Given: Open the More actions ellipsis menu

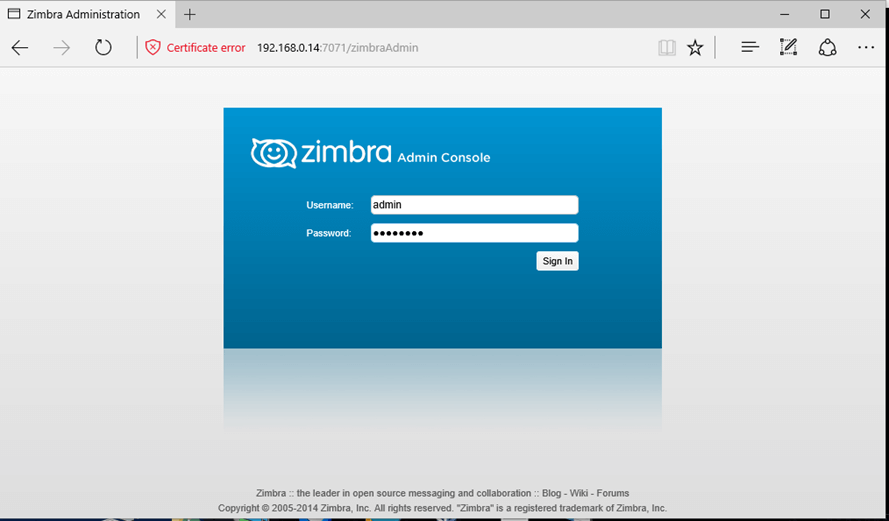Looking at the screenshot, I should [866, 48].
